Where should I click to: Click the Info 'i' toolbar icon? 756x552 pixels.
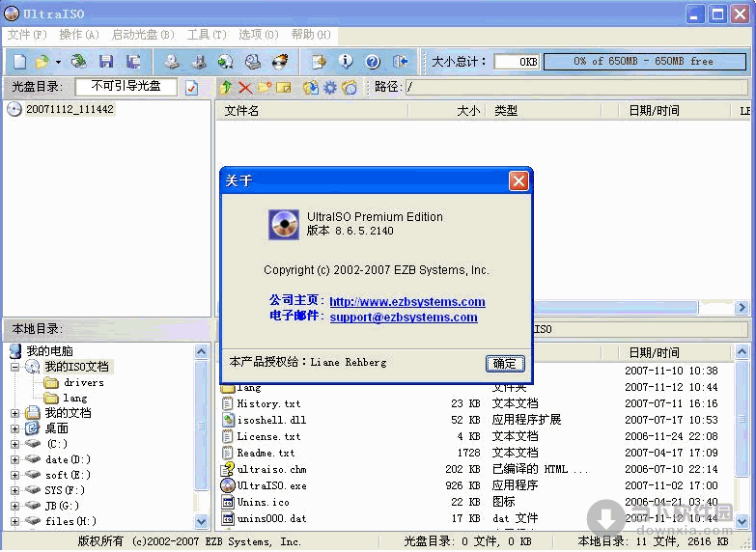point(346,62)
